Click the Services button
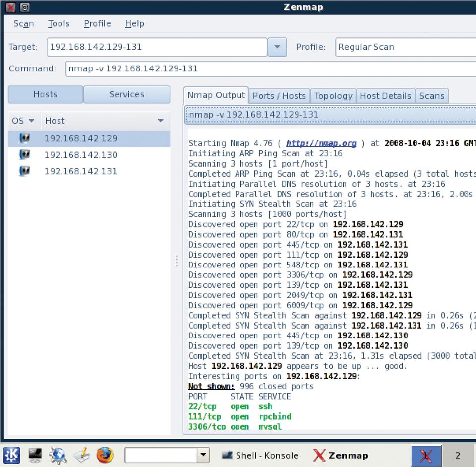 click(126, 94)
